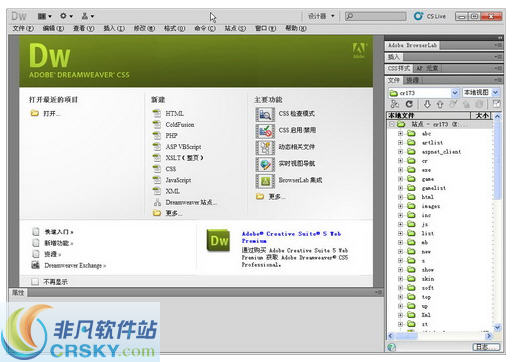The height and width of the screenshot is (362, 514).
Task: Click the Synchronize icon in the Files panel
Action: tap(479, 104)
